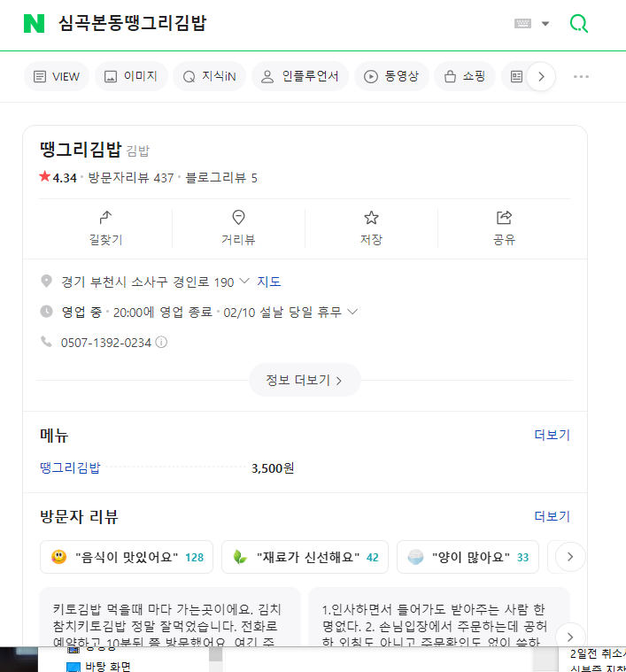Click the 방문자 리뷰 section heading
The width and height of the screenshot is (626, 672).
79,516
